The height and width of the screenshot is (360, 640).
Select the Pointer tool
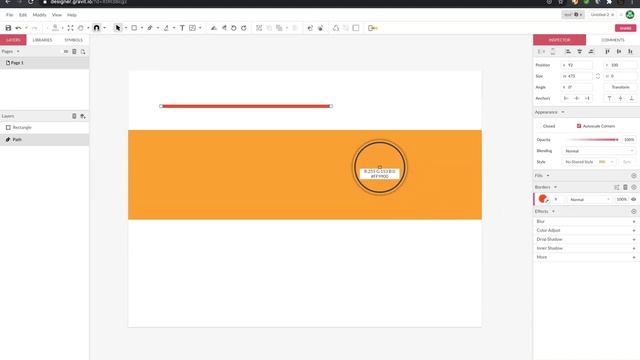[x=118, y=28]
